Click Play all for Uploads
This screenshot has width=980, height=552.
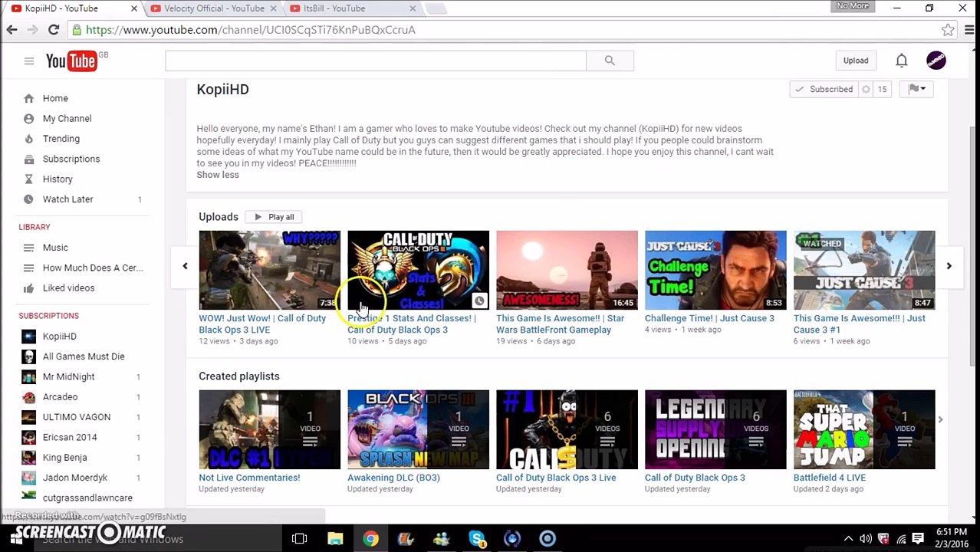(x=274, y=217)
